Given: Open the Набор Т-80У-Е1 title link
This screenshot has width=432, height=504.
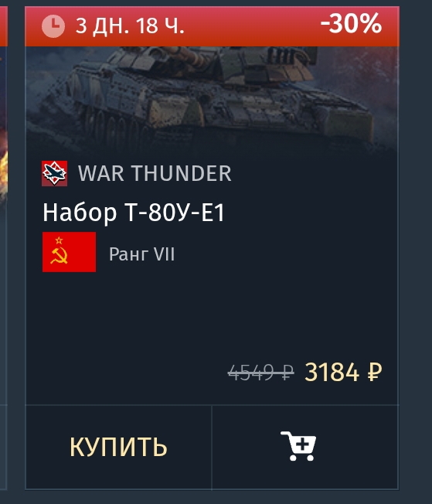Looking at the screenshot, I should pyautogui.click(x=134, y=213).
